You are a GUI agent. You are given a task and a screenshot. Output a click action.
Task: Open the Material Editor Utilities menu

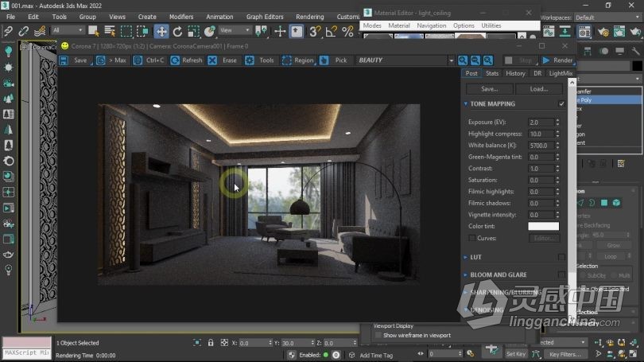point(491,25)
